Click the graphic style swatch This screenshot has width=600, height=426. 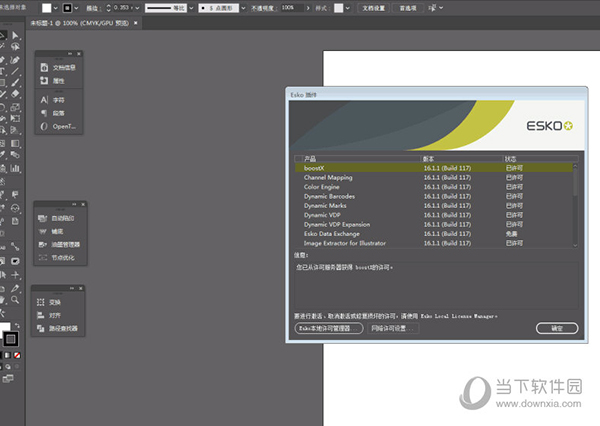point(339,8)
